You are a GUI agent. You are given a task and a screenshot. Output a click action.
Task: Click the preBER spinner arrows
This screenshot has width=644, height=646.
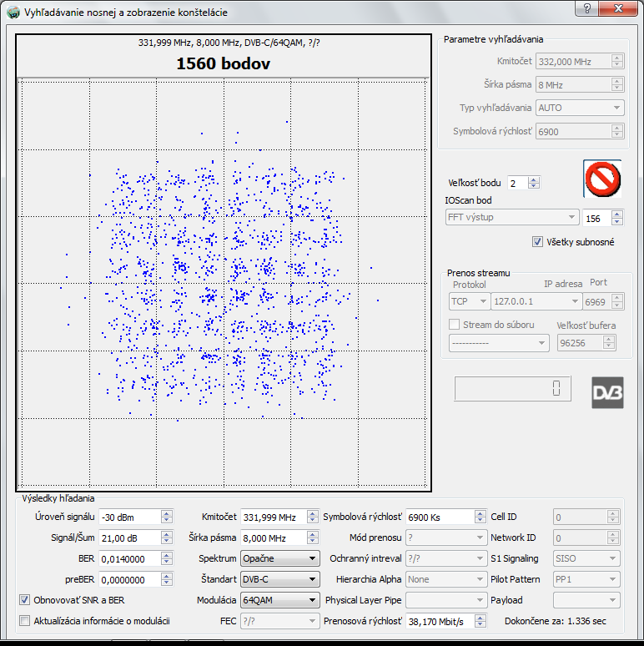(x=166, y=579)
